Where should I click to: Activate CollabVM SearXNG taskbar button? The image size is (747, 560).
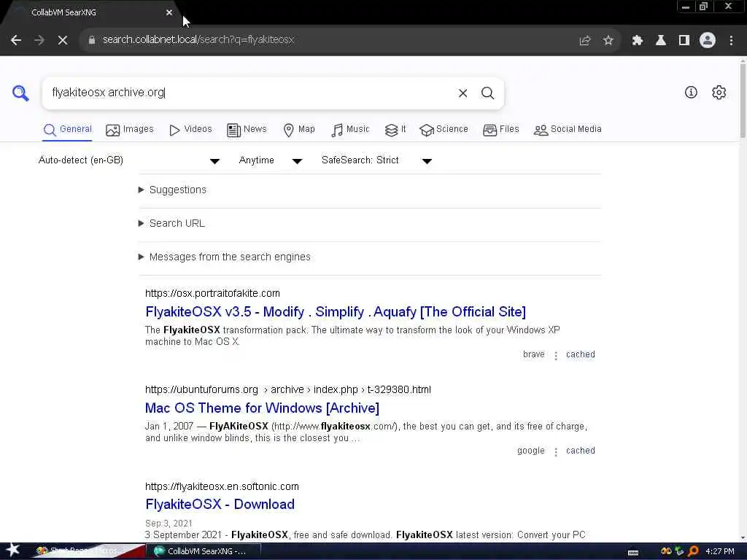(x=205, y=551)
